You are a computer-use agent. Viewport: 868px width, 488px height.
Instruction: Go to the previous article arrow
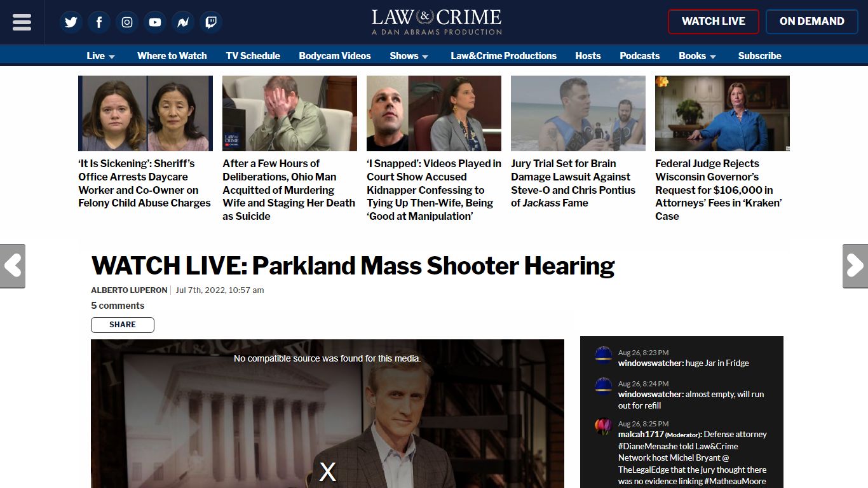(x=12, y=266)
